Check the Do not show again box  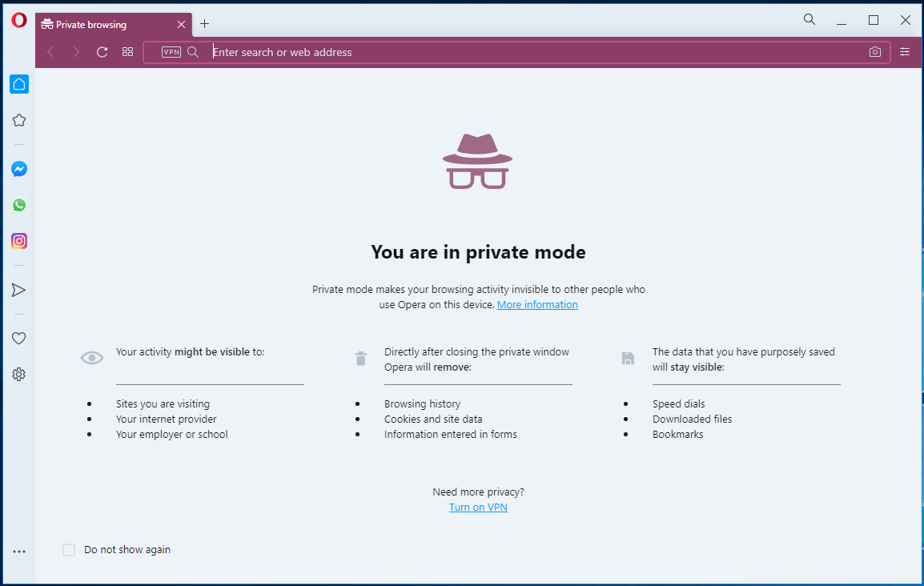pyautogui.click(x=69, y=549)
